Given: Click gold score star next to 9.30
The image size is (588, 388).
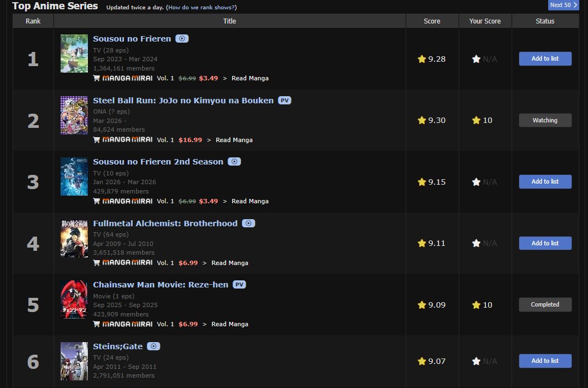Looking at the screenshot, I should 422,120.
